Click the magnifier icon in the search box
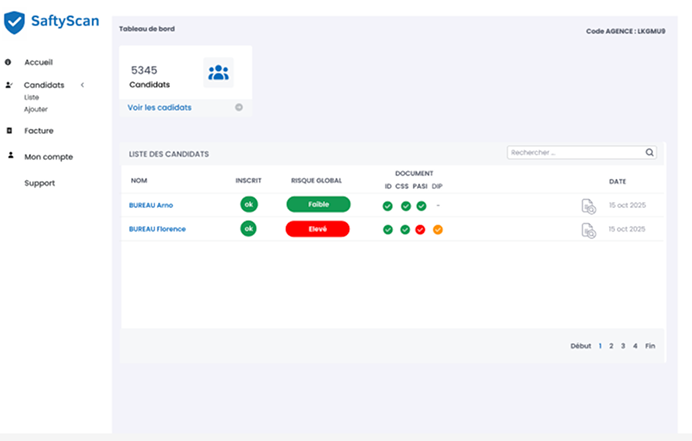 [649, 153]
